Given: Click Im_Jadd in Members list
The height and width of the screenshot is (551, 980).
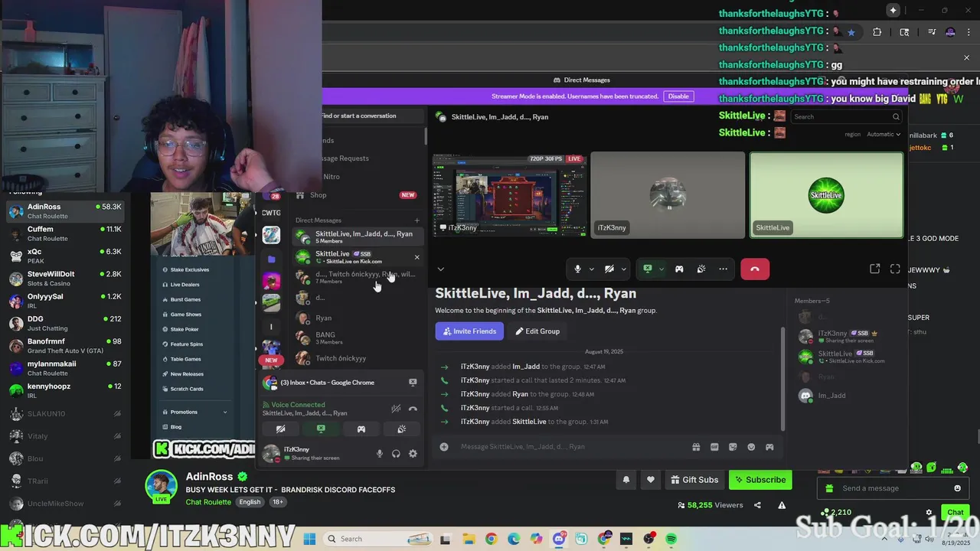Looking at the screenshot, I should tap(831, 396).
